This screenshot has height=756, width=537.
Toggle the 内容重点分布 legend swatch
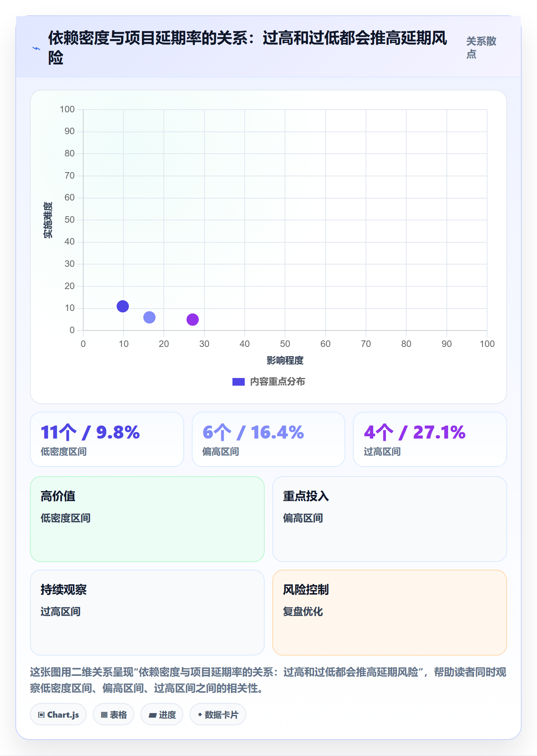click(238, 382)
